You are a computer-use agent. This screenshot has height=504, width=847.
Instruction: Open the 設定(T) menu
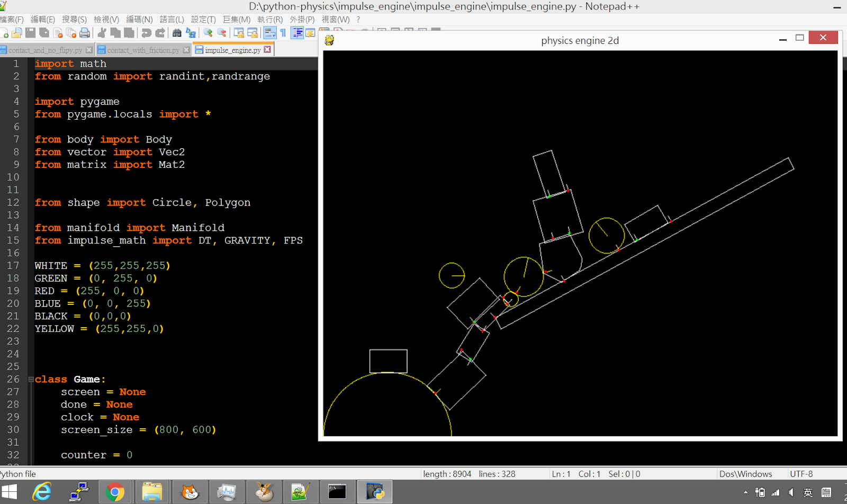click(203, 20)
